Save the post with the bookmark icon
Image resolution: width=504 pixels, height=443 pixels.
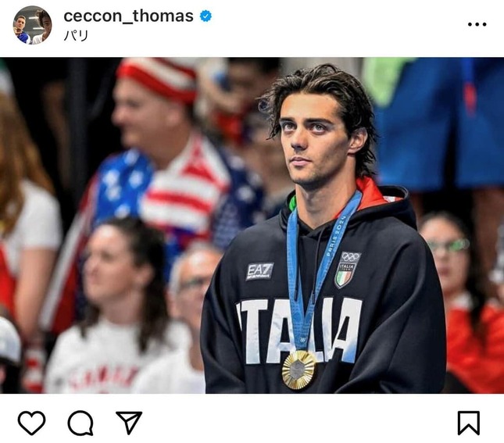click(469, 423)
